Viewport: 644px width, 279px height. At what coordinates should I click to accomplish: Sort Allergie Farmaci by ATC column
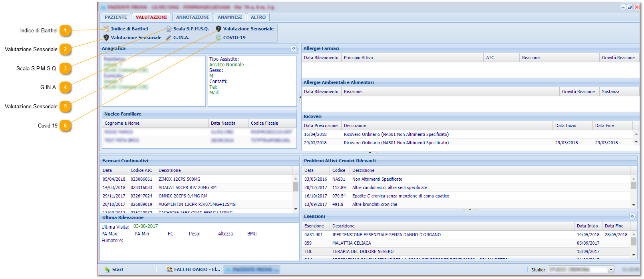501,58
